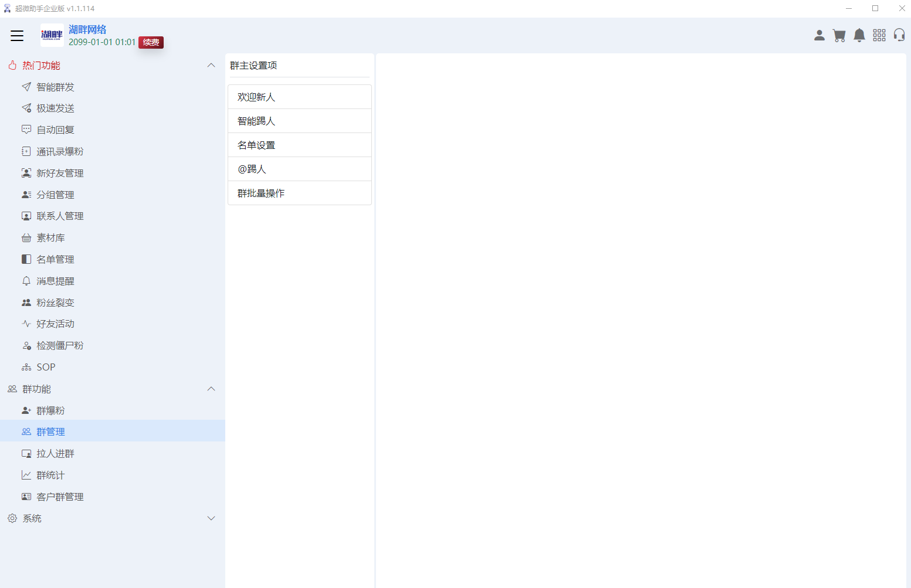Click the red 续费 renew button
This screenshot has width=911, height=588.
click(151, 42)
